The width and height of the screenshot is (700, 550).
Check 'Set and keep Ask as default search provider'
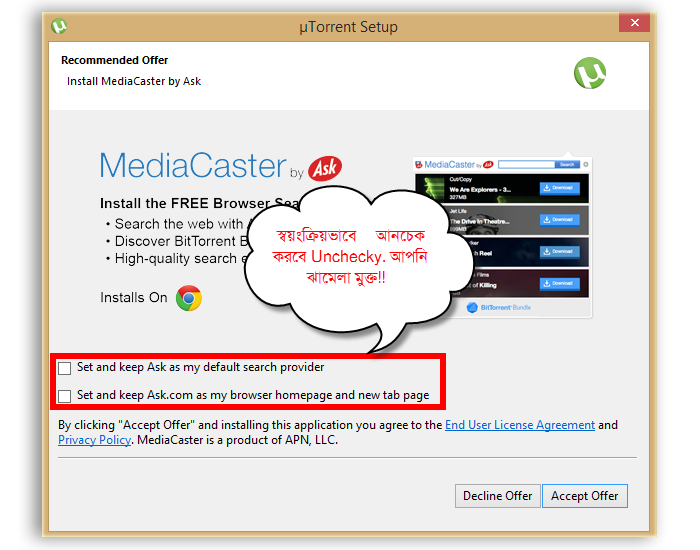click(65, 368)
